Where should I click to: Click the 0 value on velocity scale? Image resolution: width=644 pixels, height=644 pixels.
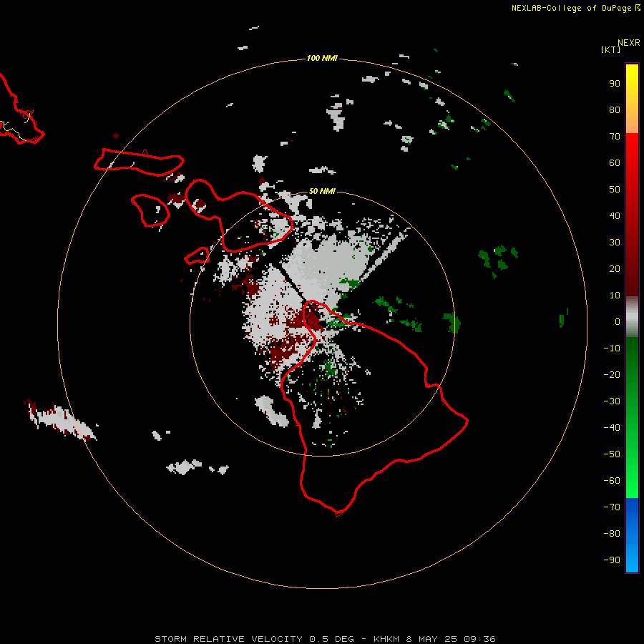tap(618, 321)
